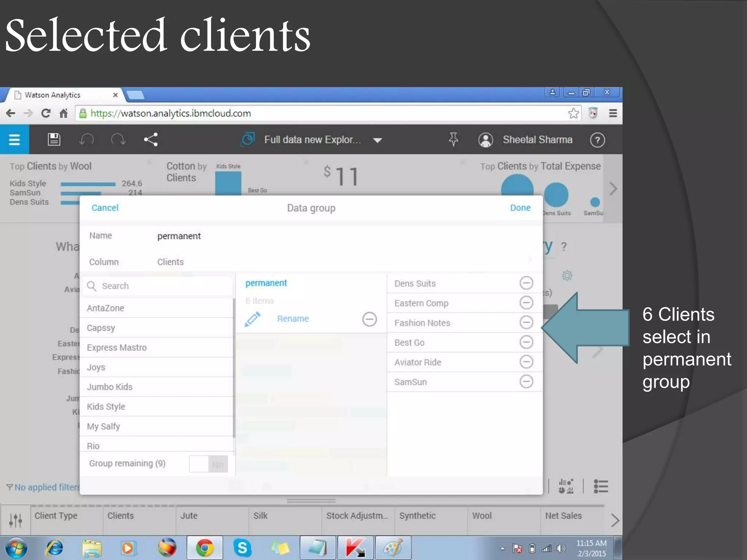Open a new browser tab

pyautogui.click(x=135, y=95)
